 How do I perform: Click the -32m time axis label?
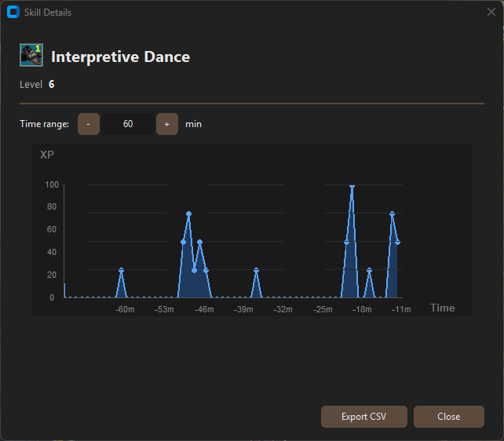pyautogui.click(x=283, y=309)
